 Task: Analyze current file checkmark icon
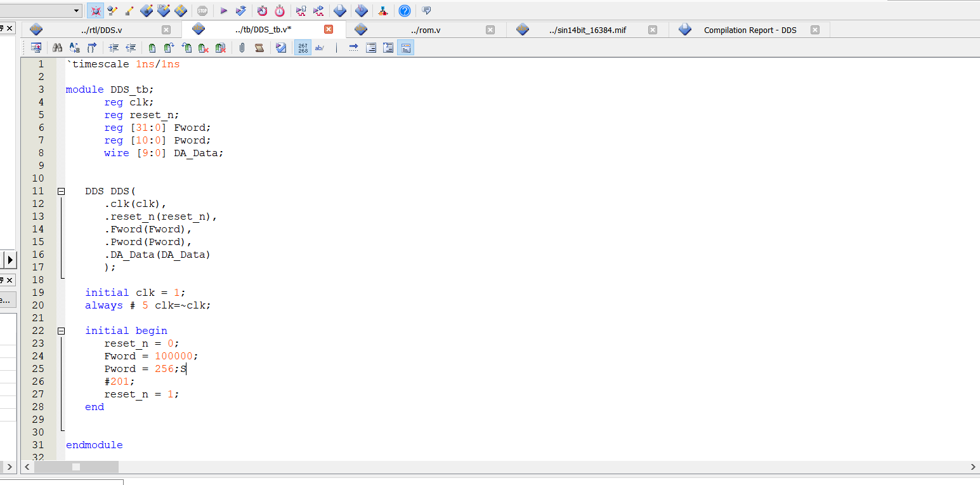pos(281,48)
